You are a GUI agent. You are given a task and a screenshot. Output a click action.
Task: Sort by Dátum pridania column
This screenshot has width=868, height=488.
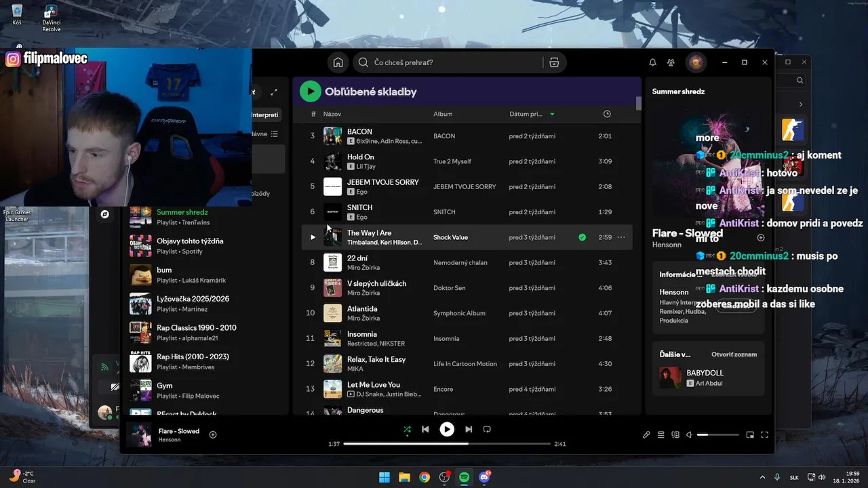(x=532, y=114)
